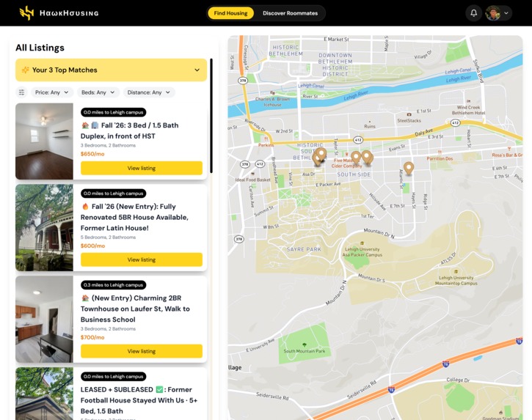Click the map pin at Five Maidens Cider Company
The width and height of the screenshot is (532, 420).
click(x=356, y=158)
